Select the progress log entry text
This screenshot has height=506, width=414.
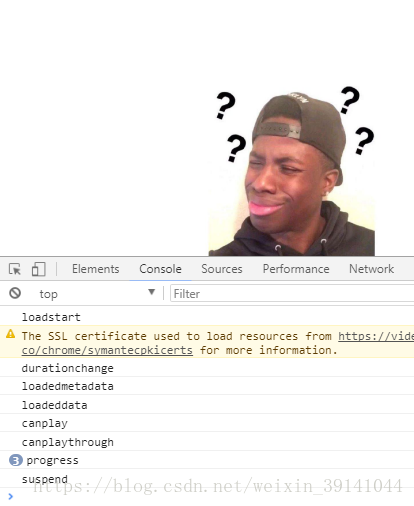point(52,461)
